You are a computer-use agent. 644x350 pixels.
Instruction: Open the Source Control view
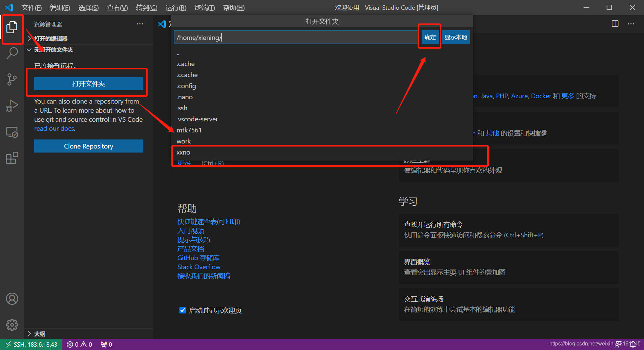(12, 79)
